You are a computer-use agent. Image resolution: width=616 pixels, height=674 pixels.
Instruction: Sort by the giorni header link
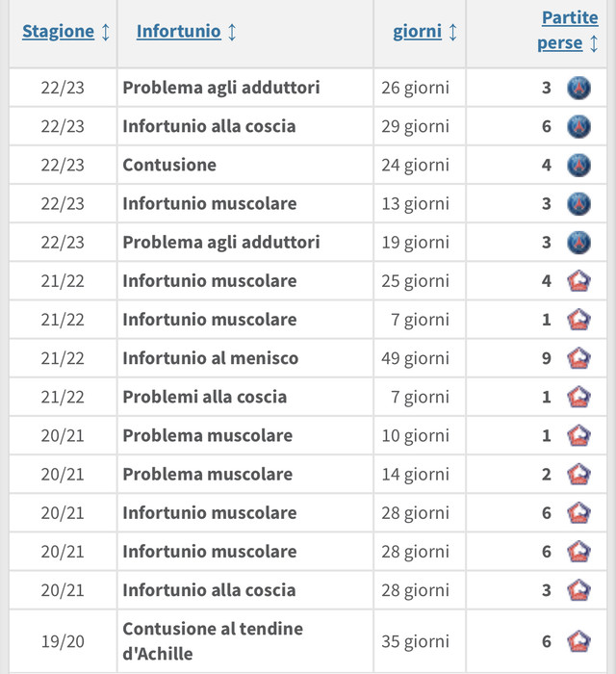[x=418, y=32]
